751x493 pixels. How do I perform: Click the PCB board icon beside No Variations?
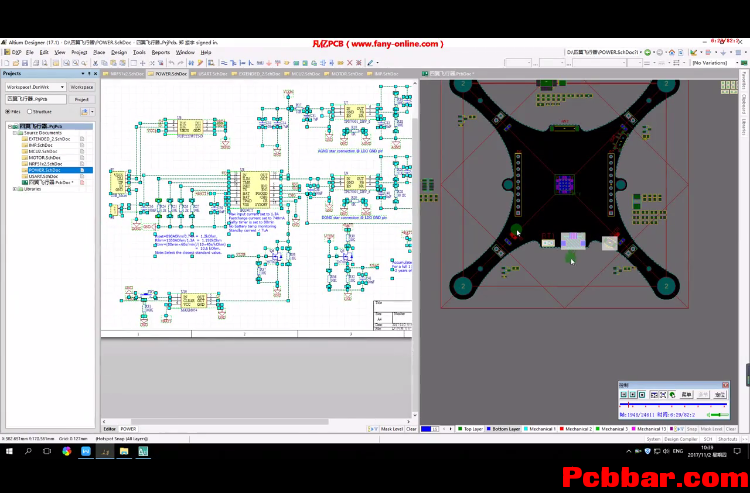coord(744,63)
